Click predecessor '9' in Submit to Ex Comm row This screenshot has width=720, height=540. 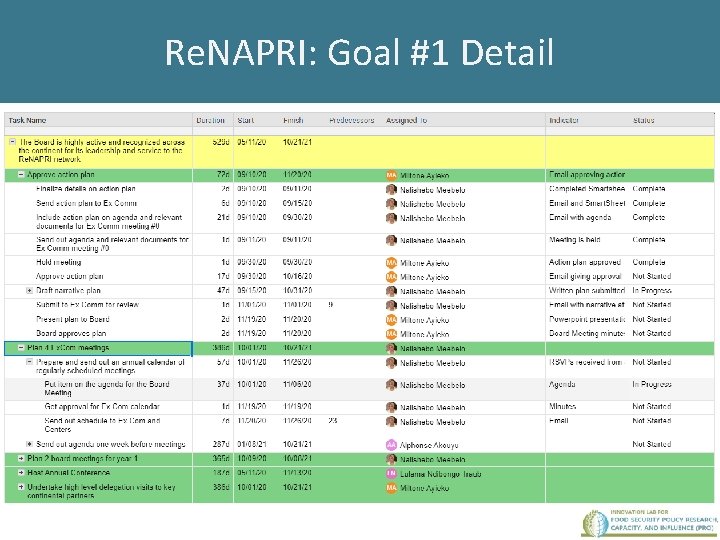[331, 304]
